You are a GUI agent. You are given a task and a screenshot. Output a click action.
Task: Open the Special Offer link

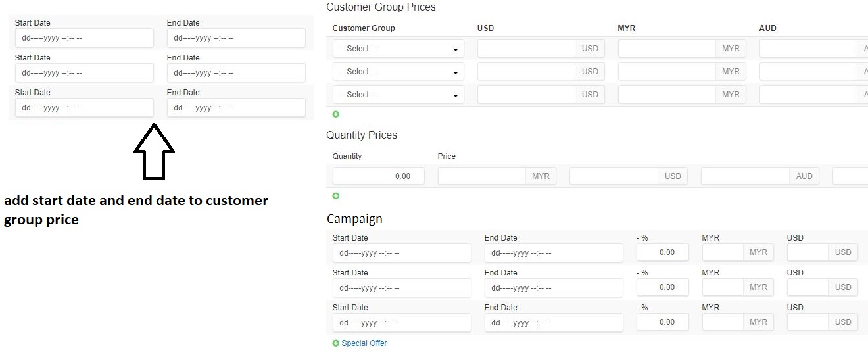tap(364, 343)
